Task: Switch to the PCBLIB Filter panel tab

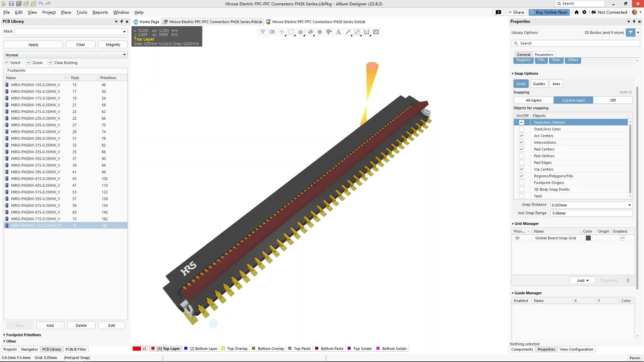Action: pyautogui.click(x=75, y=349)
